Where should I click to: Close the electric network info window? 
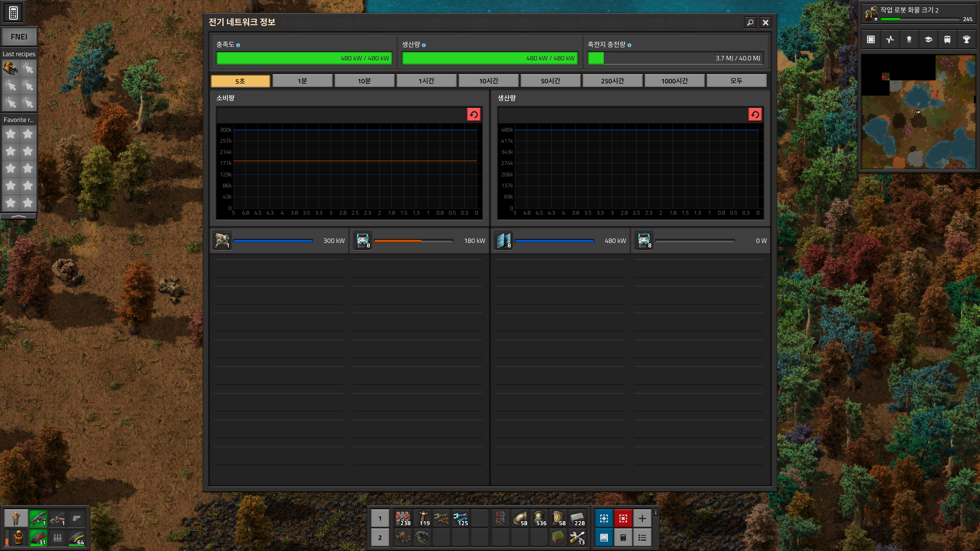pyautogui.click(x=765, y=23)
